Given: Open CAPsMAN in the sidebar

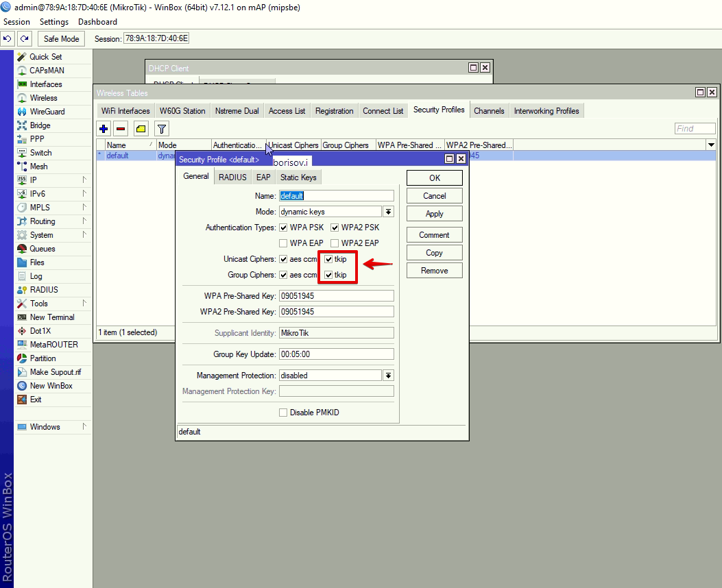Looking at the screenshot, I should [x=47, y=71].
